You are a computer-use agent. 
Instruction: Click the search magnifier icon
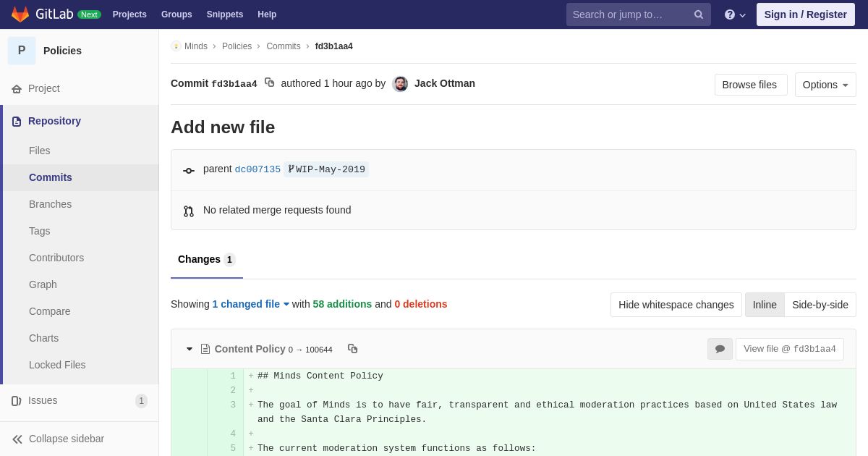(699, 14)
